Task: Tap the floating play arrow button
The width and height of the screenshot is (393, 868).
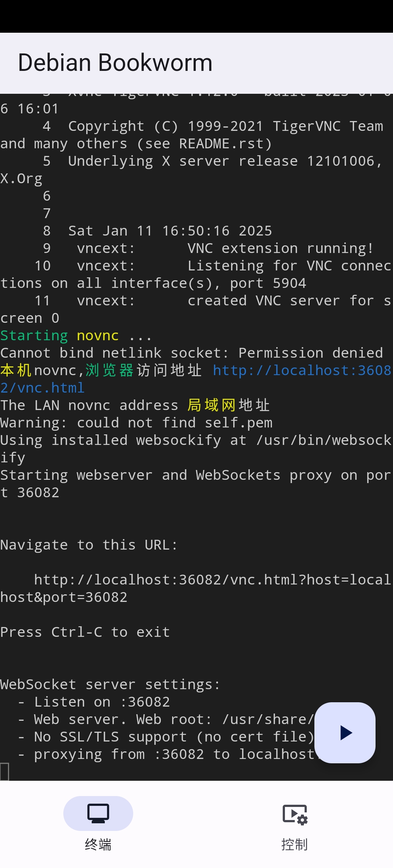Action: [x=345, y=732]
